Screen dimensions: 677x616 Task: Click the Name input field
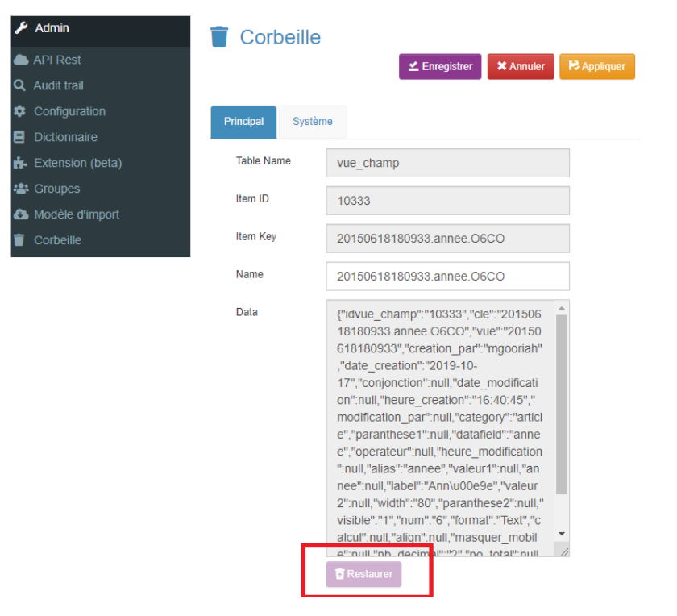tap(447, 276)
